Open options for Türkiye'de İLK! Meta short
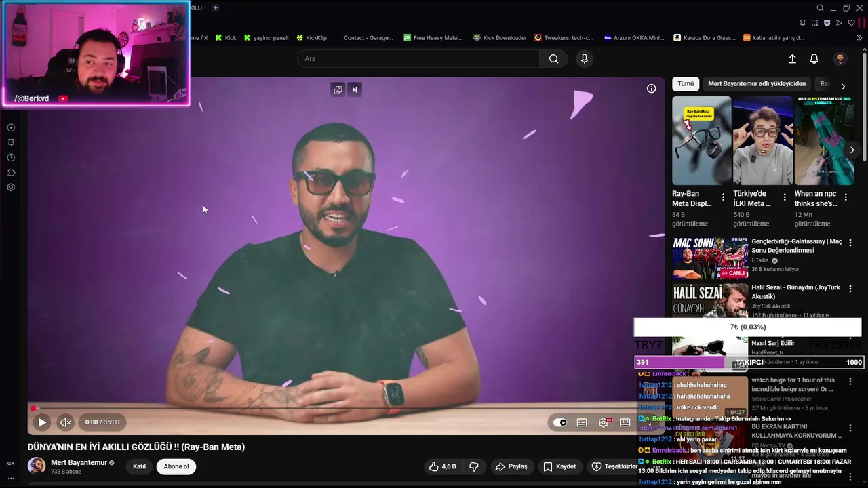 click(x=785, y=197)
